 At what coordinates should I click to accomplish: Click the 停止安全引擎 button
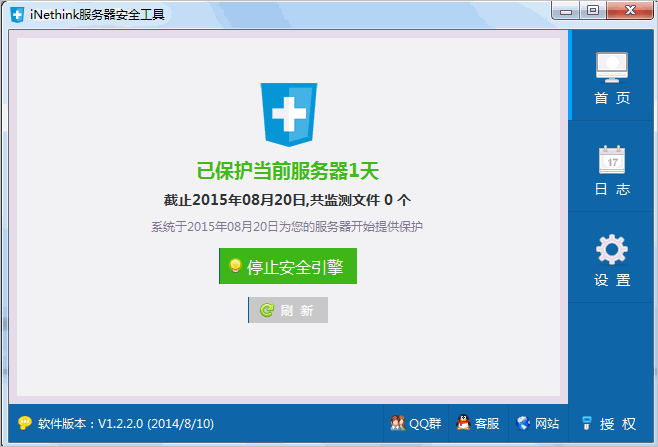tap(288, 266)
